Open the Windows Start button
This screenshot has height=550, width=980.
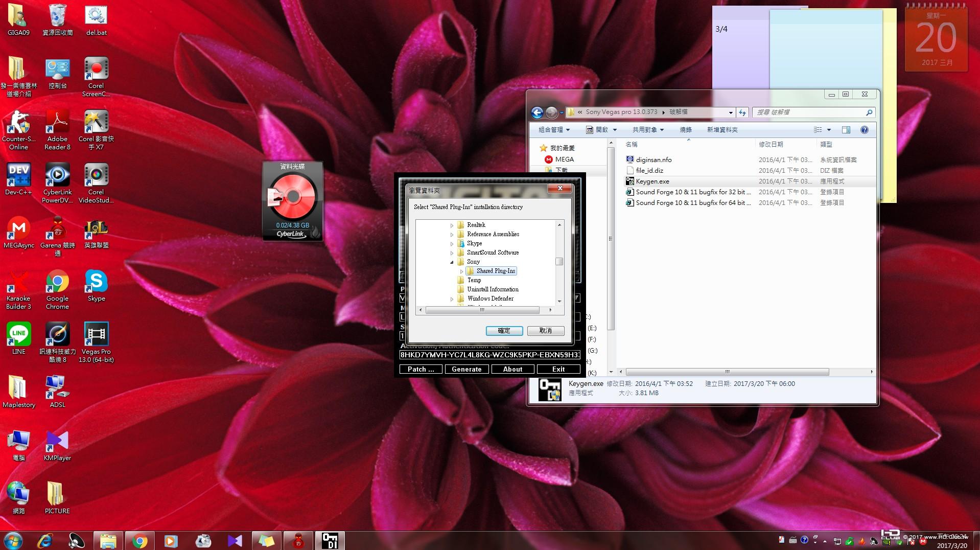pos(13,540)
